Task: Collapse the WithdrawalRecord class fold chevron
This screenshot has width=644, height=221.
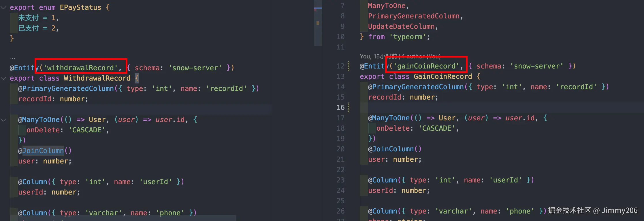Action: (x=4, y=78)
